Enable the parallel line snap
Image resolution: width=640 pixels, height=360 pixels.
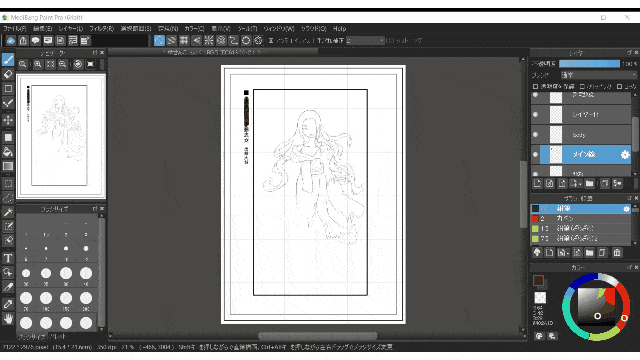(x=171, y=40)
